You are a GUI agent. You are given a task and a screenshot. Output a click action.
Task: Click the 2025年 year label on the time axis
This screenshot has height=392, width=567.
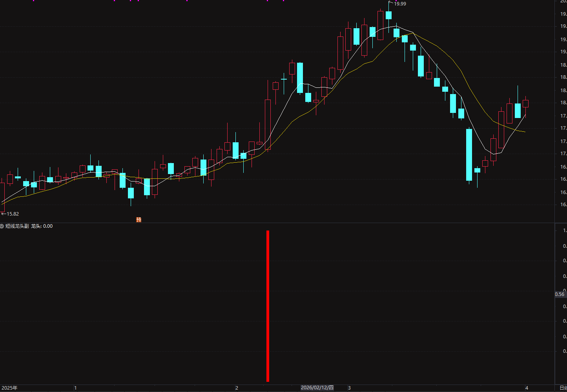click(9, 388)
